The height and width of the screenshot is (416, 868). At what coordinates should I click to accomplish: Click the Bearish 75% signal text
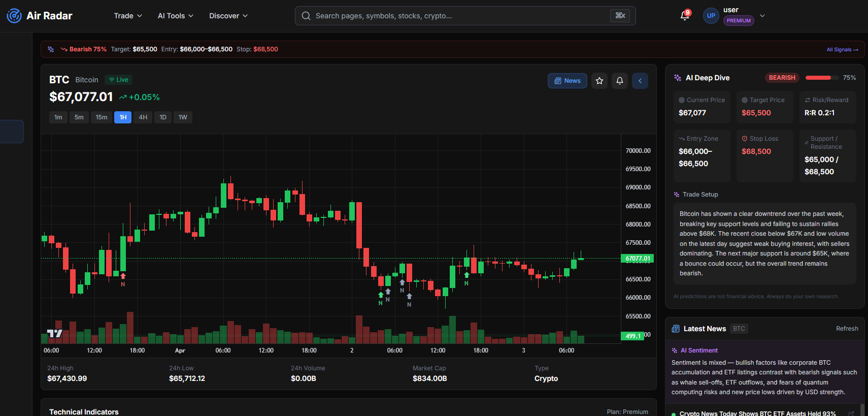[88, 49]
